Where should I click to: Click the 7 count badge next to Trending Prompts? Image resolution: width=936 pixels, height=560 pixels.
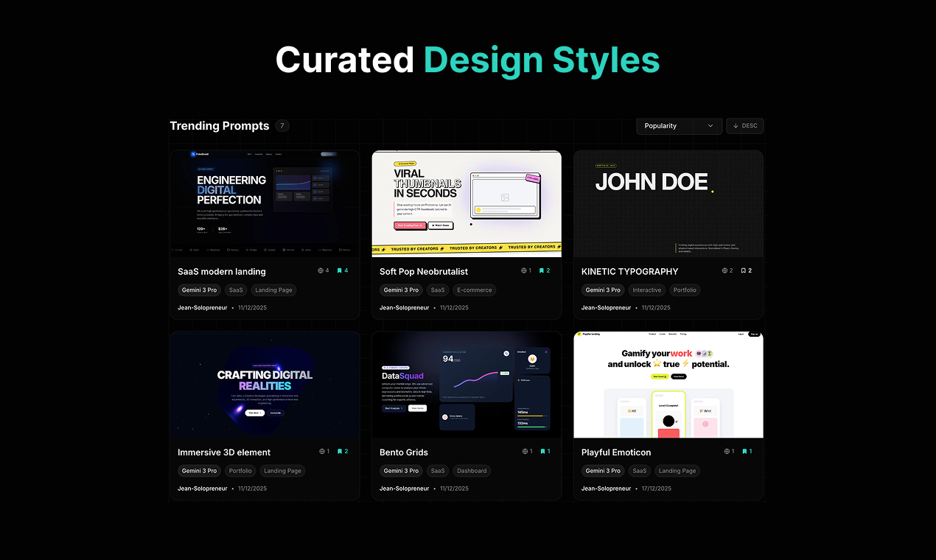(282, 126)
